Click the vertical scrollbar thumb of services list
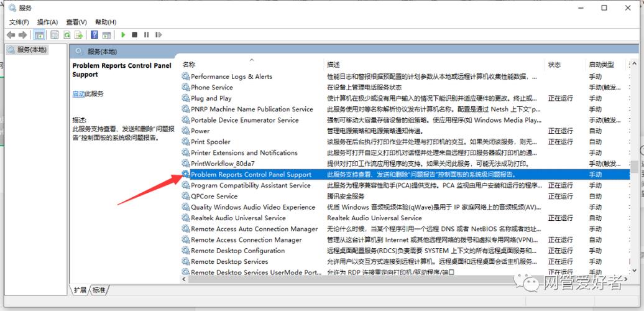The height and width of the screenshot is (311, 644). tap(635, 167)
